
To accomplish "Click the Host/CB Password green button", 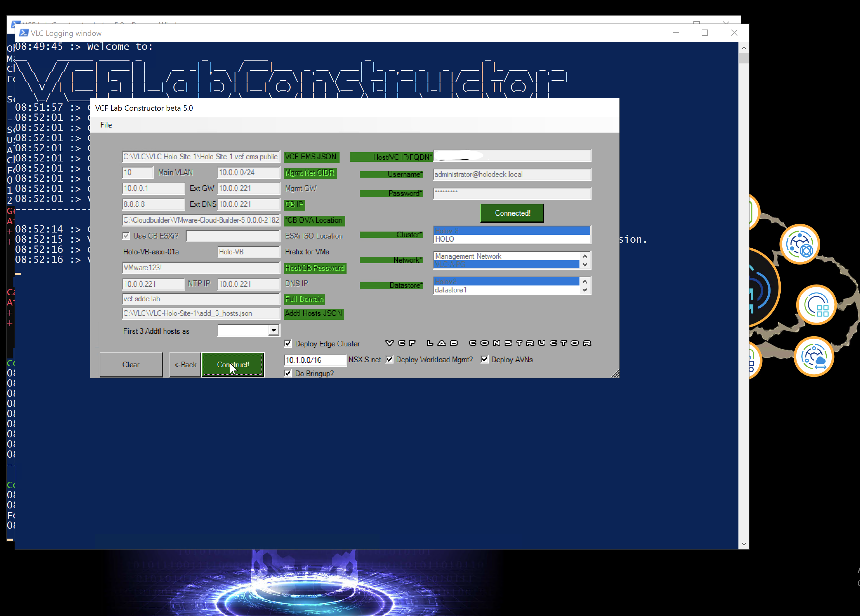I will pyautogui.click(x=315, y=268).
